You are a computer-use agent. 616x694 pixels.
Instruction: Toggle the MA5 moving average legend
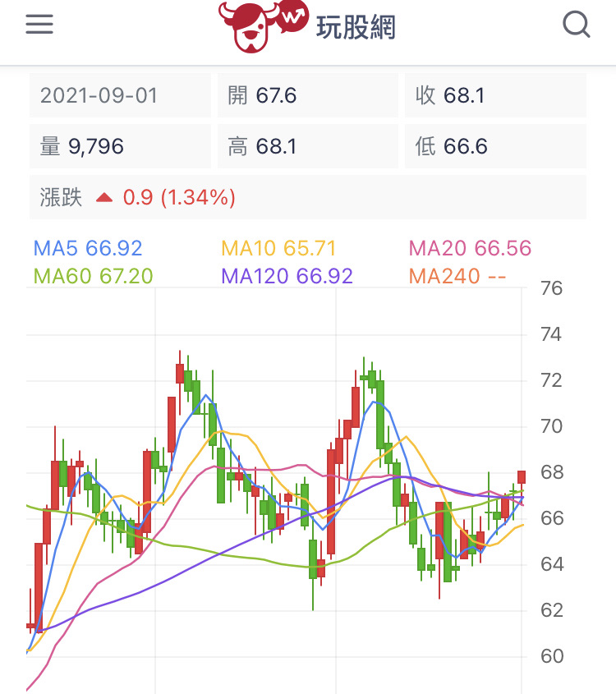[x=88, y=248]
